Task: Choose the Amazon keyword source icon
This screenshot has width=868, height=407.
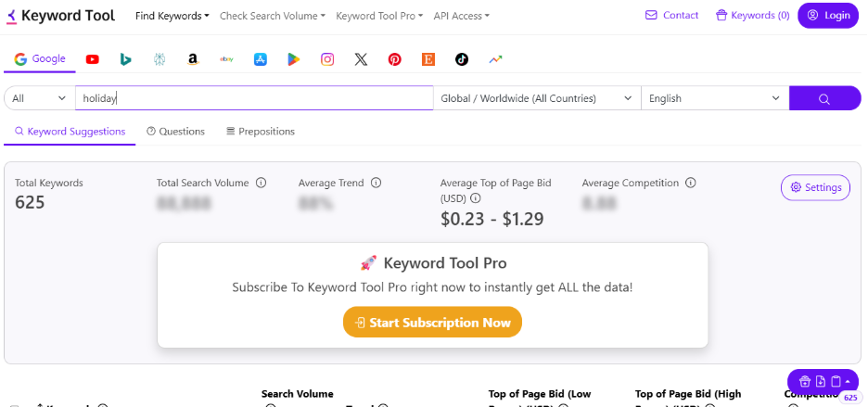Action: [x=192, y=59]
